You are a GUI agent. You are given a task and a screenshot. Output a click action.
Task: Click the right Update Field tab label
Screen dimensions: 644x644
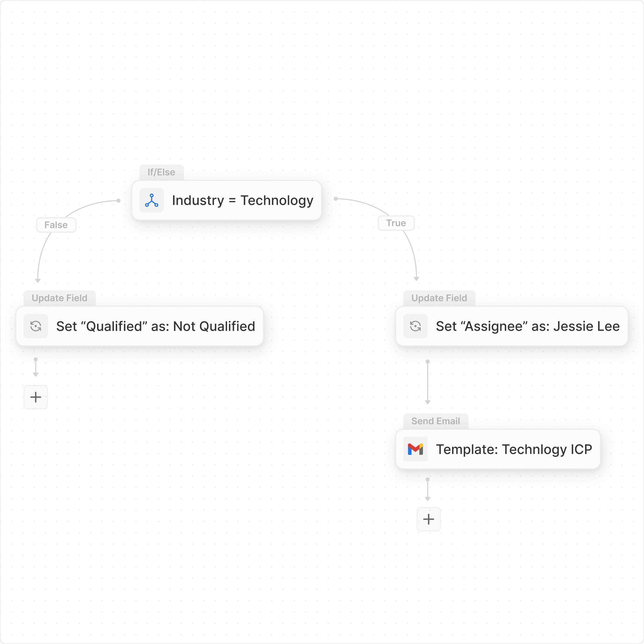pyautogui.click(x=439, y=298)
